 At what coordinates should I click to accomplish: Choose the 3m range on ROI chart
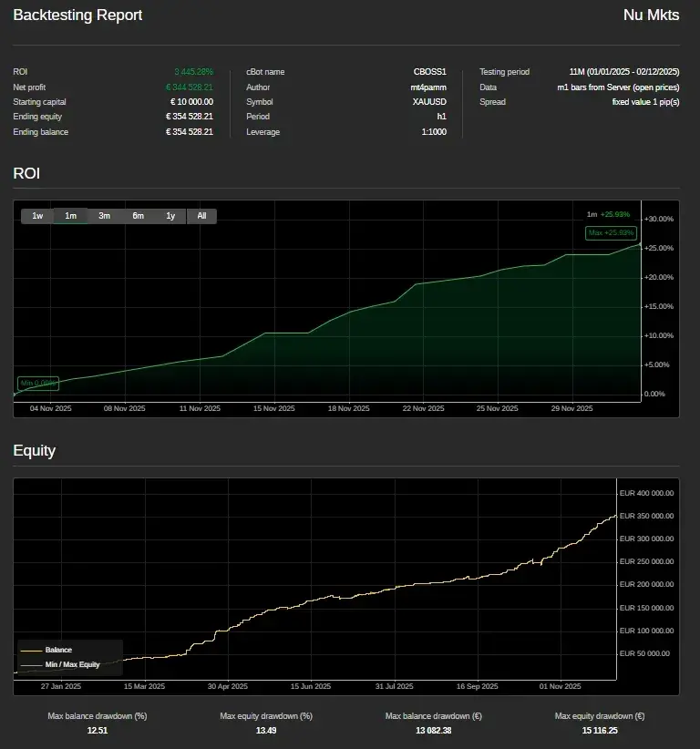pos(105,216)
